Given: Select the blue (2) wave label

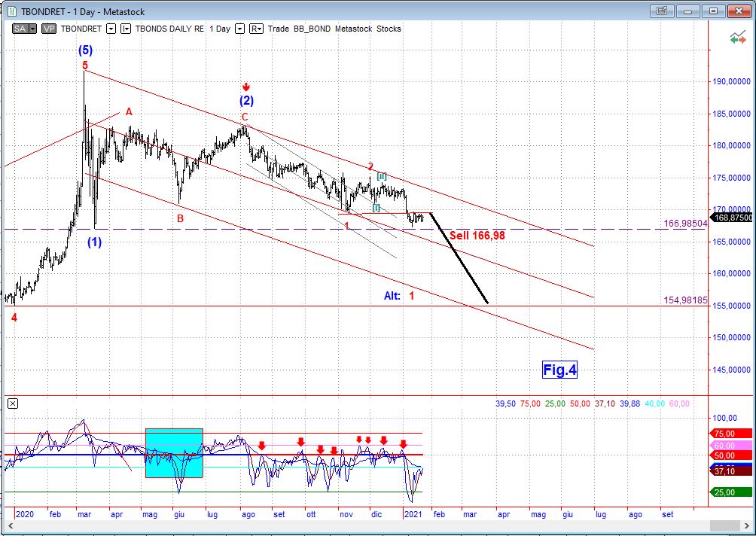Looking at the screenshot, I should point(246,100).
